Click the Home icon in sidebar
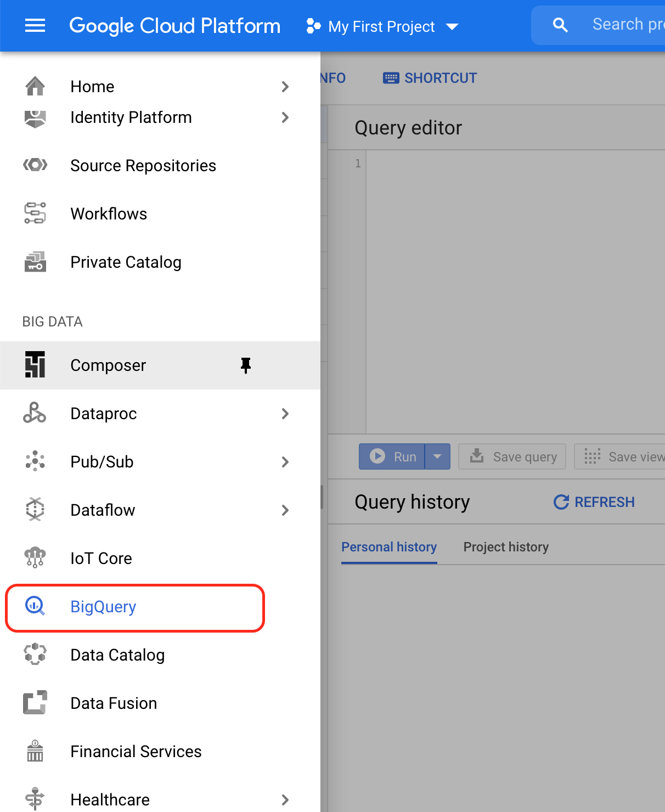 point(35,86)
